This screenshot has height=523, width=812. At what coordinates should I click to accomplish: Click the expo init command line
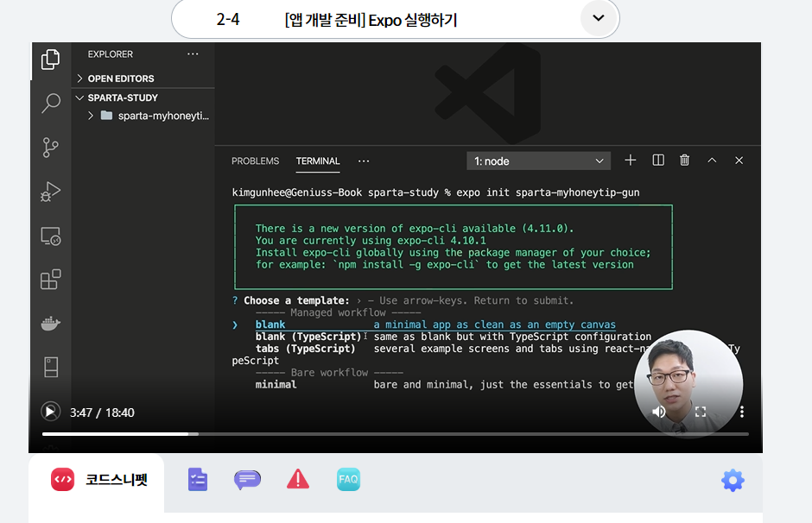tap(435, 192)
